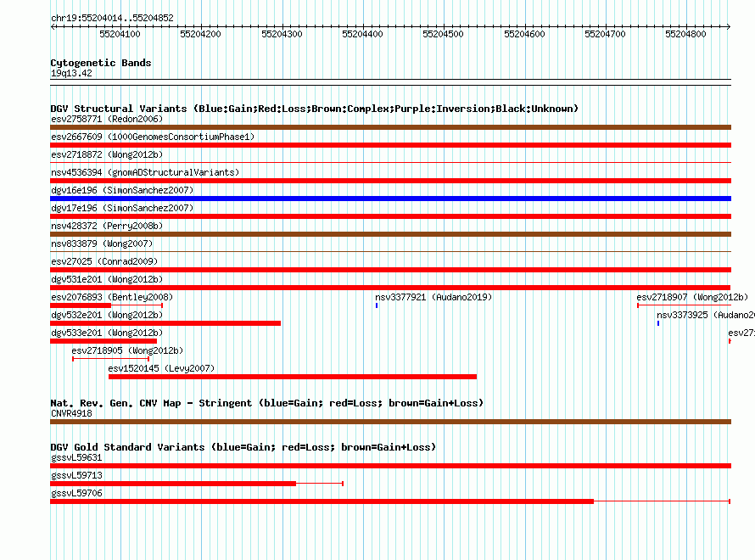Click the Cytogenetic Bands track title
The width and height of the screenshot is (755, 560).
pos(101,63)
